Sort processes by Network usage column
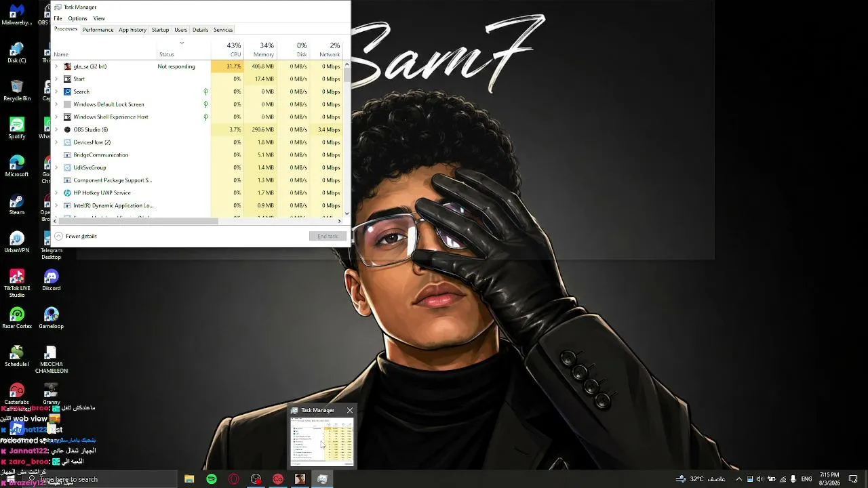This screenshot has width=868, height=488. (326, 49)
